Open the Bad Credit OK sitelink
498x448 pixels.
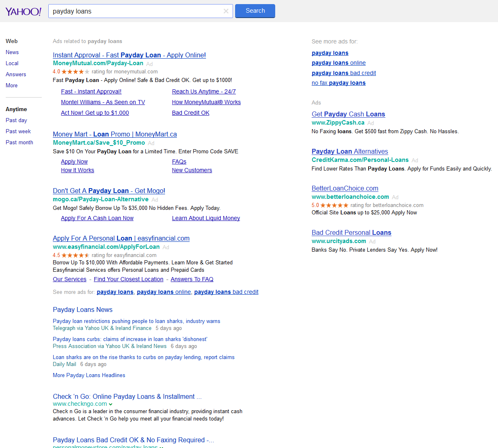point(190,113)
